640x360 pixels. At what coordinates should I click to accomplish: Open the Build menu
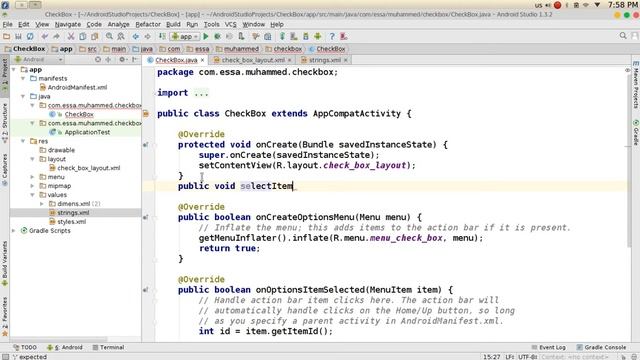pos(173,24)
